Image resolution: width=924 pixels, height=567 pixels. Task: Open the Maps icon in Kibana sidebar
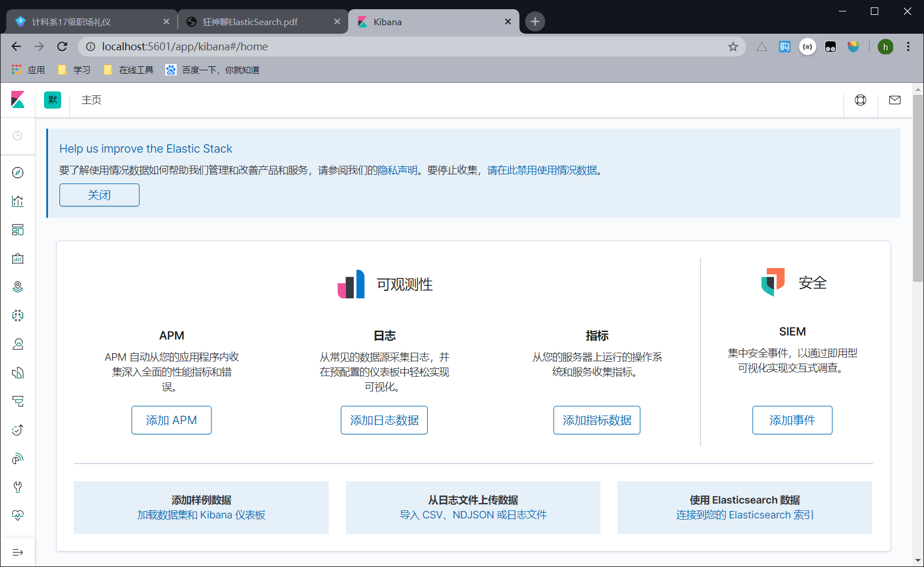tap(18, 287)
